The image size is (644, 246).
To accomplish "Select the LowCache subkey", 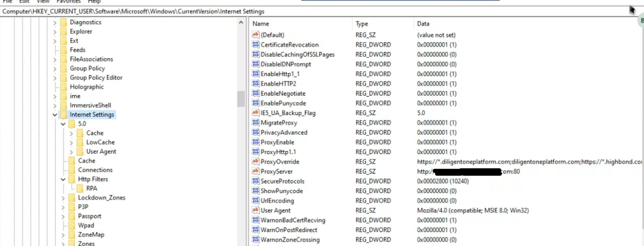I will point(100,142).
